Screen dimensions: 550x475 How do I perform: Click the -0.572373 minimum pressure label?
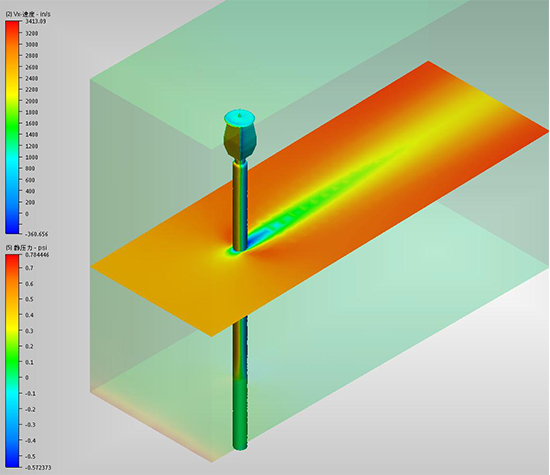[x=38, y=468]
